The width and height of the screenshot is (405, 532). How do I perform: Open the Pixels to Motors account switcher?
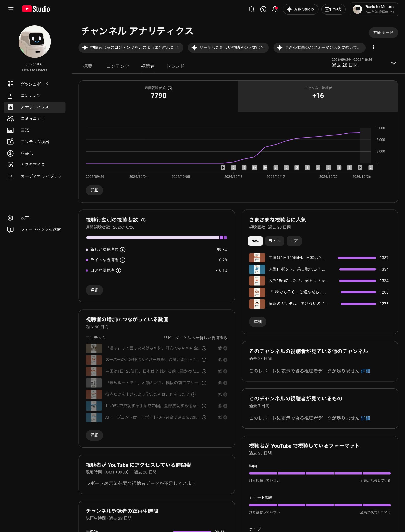(x=374, y=9)
